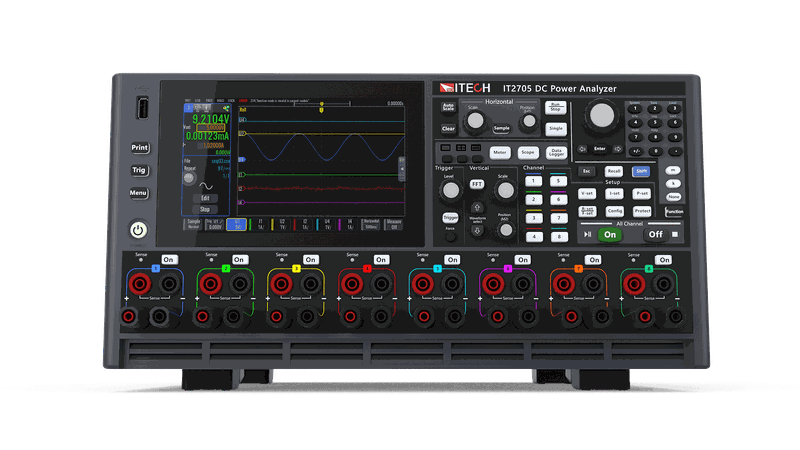This screenshot has width=800, height=450.
Task: Click the Edit button on screen
Action: tap(205, 198)
